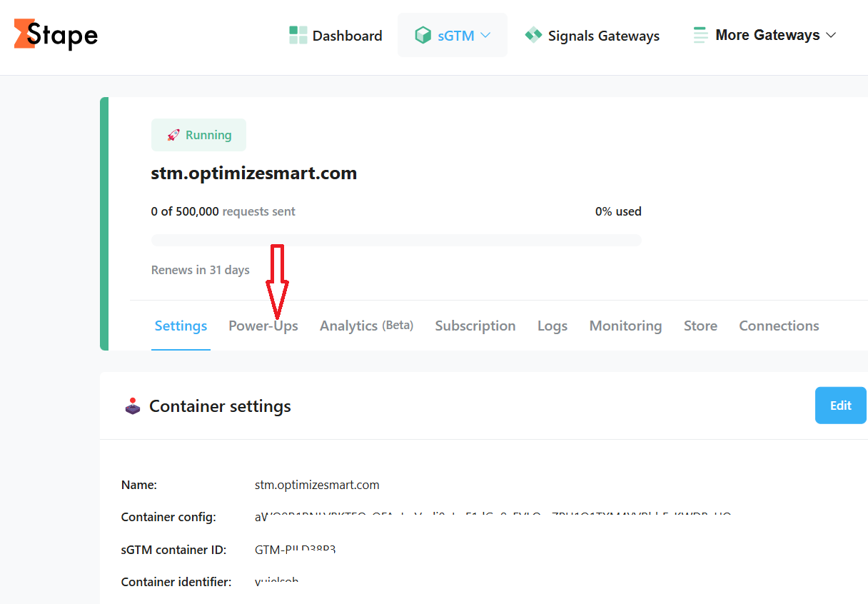Open the sGTM menu

453,35
